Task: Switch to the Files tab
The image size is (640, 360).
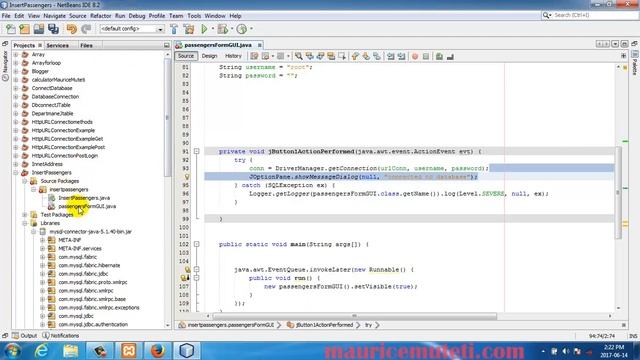Action: pyautogui.click(x=86, y=45)
